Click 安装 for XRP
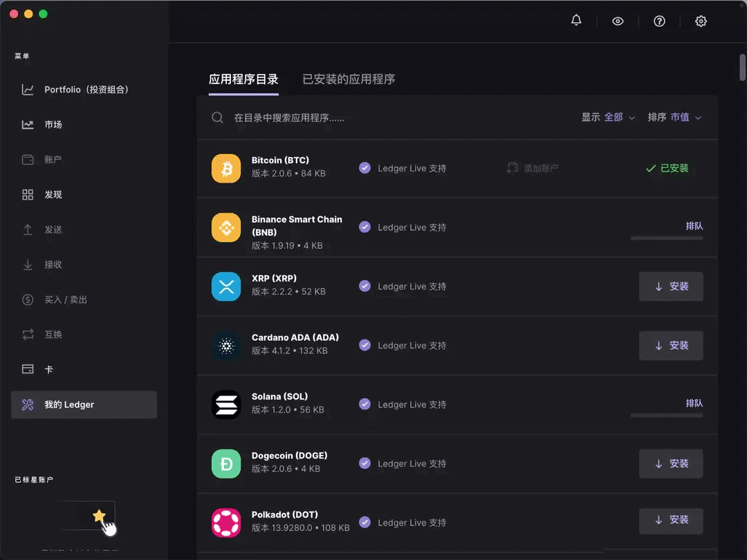This screenshot has width=747, height=560. click(x=671, y=286)
